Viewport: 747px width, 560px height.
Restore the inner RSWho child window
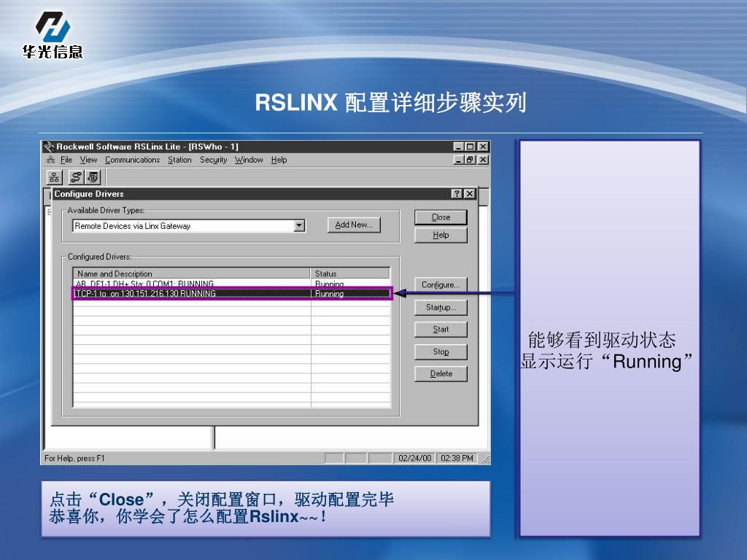[471, 160]
